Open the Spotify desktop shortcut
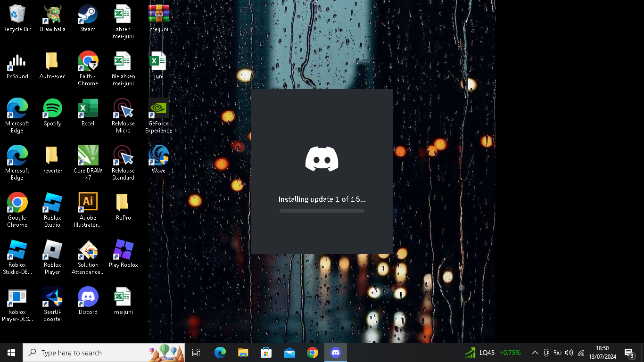Viewport: 644px width, 362px height. 53,113
